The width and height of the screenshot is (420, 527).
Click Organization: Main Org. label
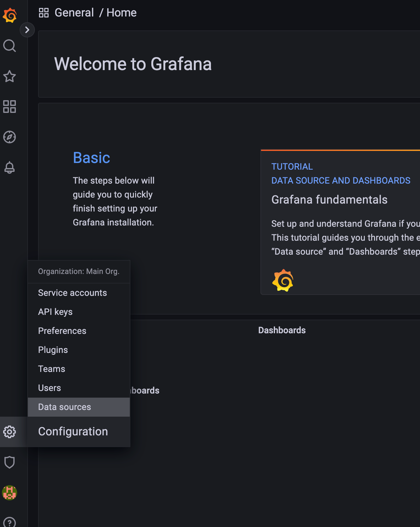point(79,271)
